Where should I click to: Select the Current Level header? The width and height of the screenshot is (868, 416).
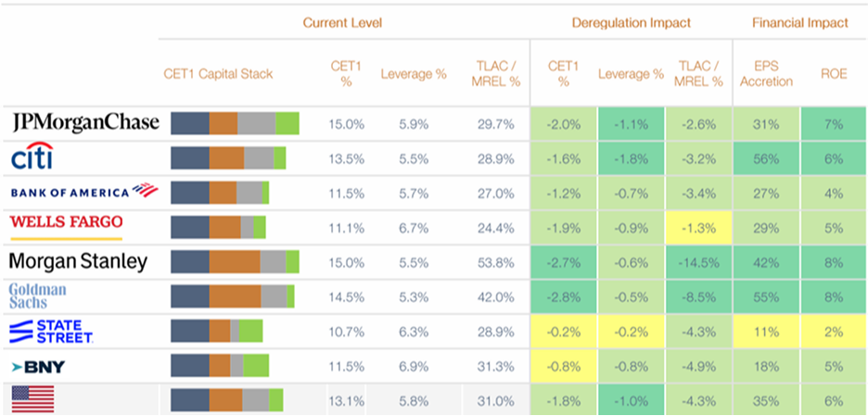[x=342, y=22]
